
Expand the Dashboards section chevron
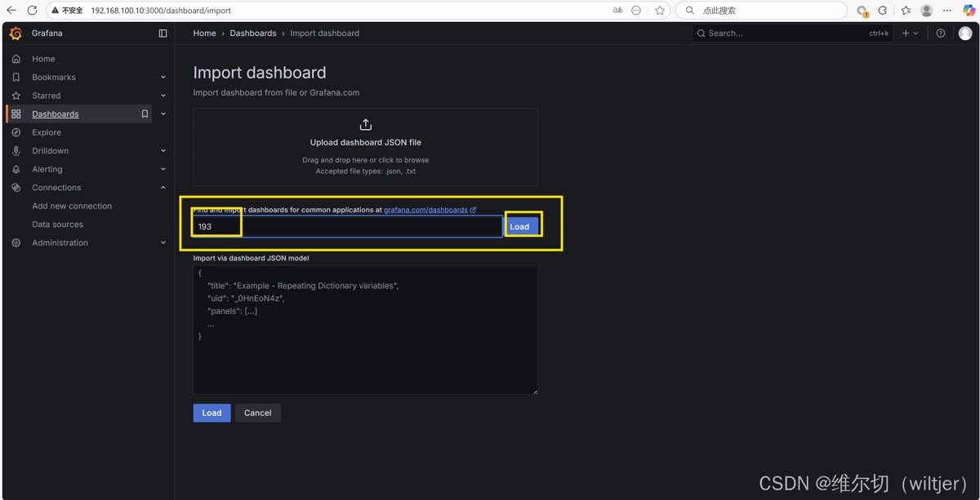(163, 114)
